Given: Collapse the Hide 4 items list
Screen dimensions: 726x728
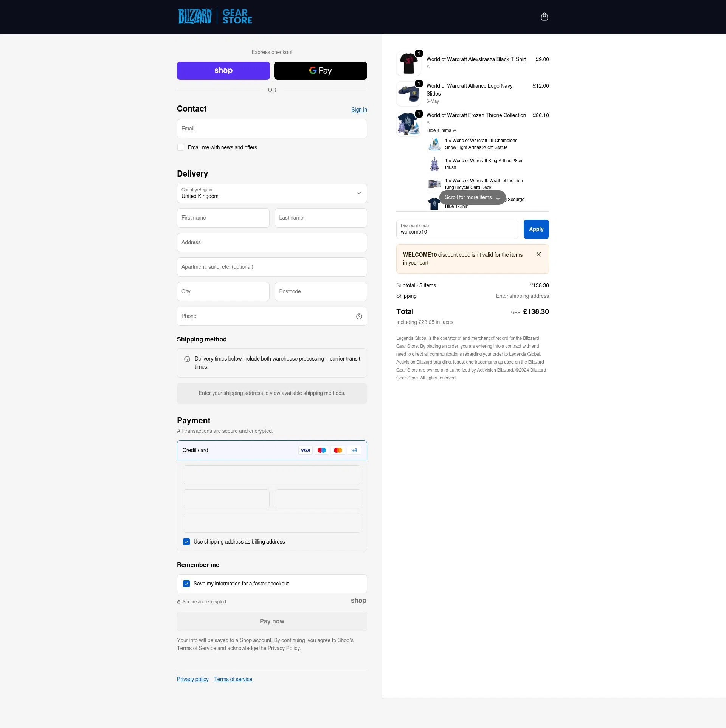Looking at the screenshot, I should click(442, 130).
